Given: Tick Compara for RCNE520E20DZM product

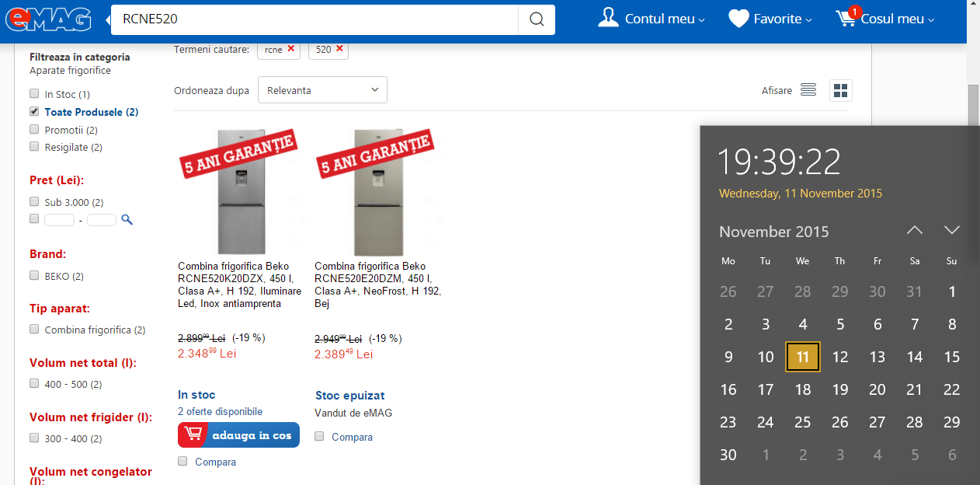Looking at the screenshot, I should click(319, 436).
